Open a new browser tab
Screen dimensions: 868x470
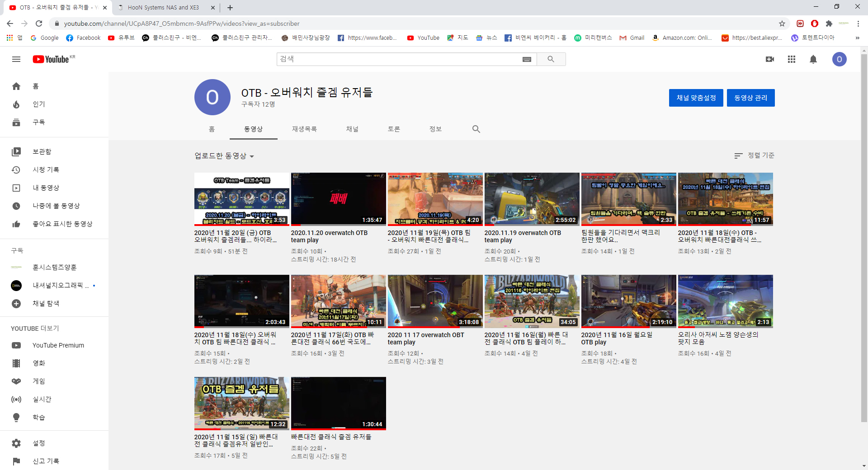click(230, 8)
